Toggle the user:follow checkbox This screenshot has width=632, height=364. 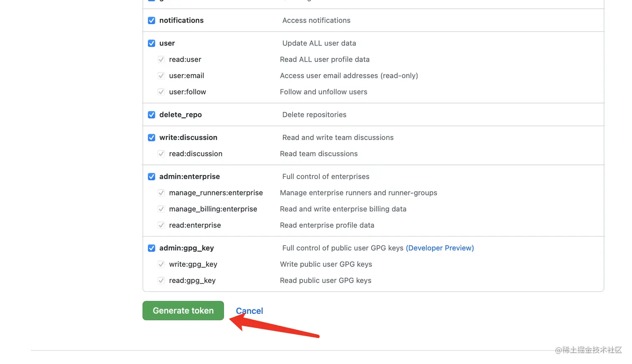tap(161, 92)
